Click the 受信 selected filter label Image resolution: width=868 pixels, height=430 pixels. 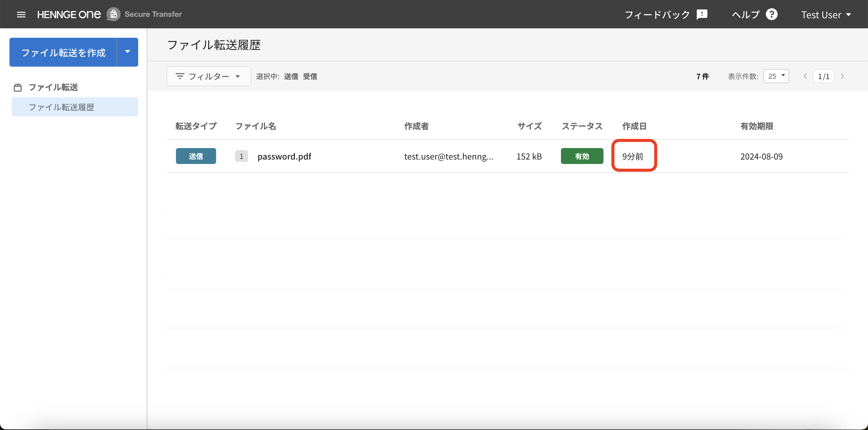[310, 76]
